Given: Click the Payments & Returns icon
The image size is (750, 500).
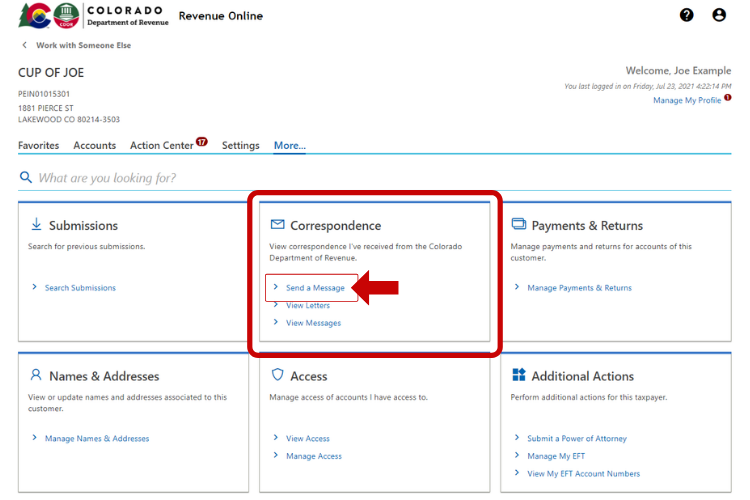Looking at the screenshot, I should pyautogui.click(x=519, y=225).
